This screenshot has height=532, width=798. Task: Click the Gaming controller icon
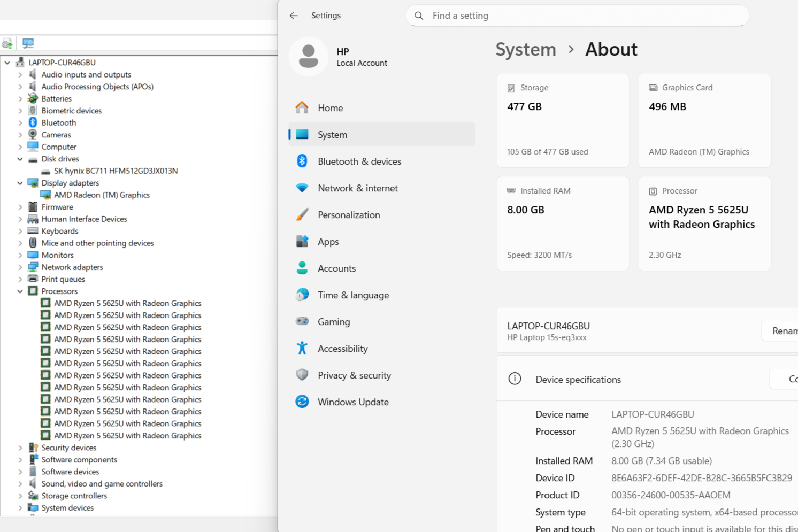[x=302, y=321]
